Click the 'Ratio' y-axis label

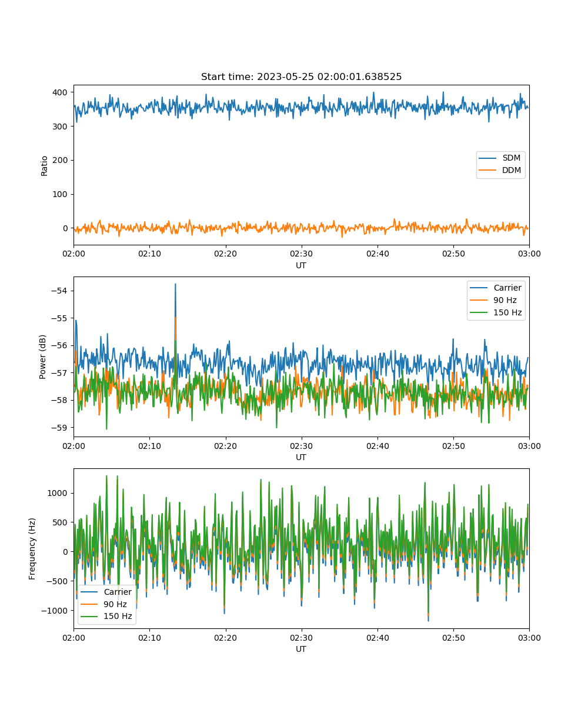click(45, 165)
